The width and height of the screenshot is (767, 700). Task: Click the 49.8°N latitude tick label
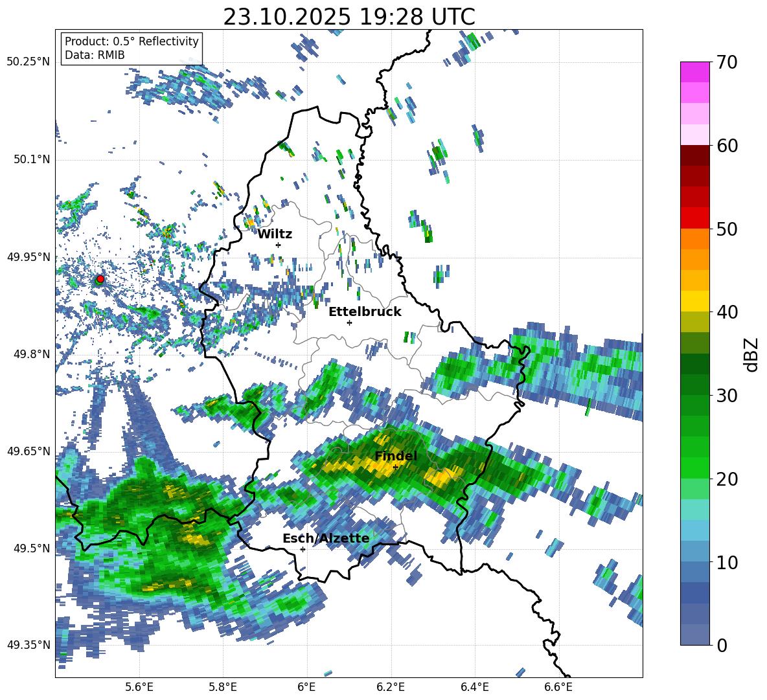pyautogui.click(x=31, y=354)
